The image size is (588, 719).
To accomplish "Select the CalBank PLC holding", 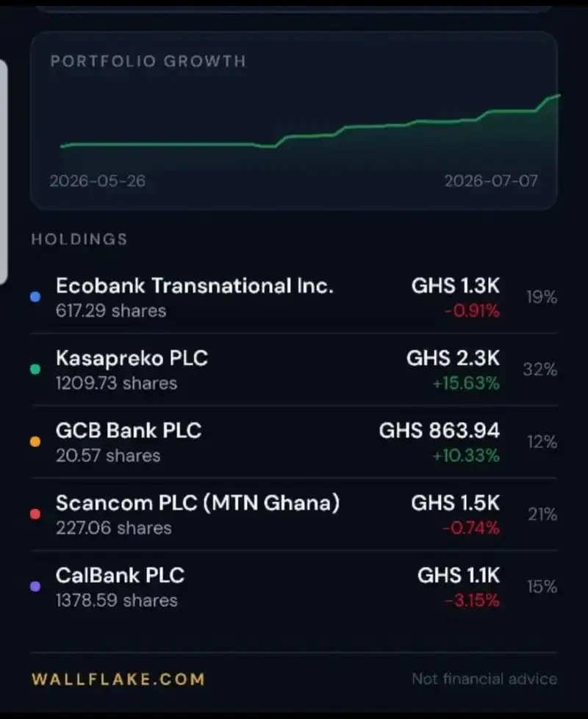I will pyautogui.click(x=294, y=587).
